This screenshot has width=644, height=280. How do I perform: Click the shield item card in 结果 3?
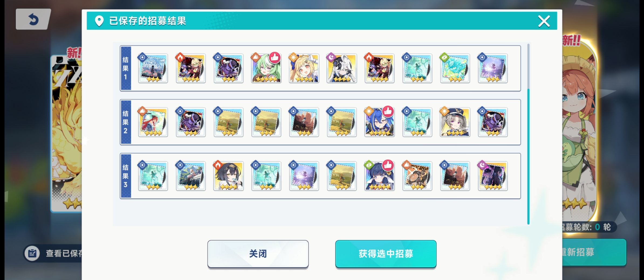click(x=417, y=176)
